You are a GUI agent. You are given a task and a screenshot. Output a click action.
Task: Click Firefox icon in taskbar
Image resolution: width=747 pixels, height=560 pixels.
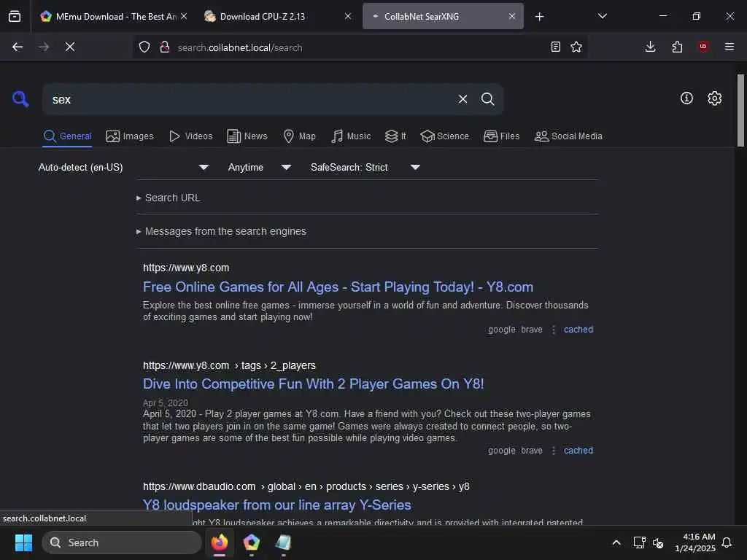tap(219, 542)
